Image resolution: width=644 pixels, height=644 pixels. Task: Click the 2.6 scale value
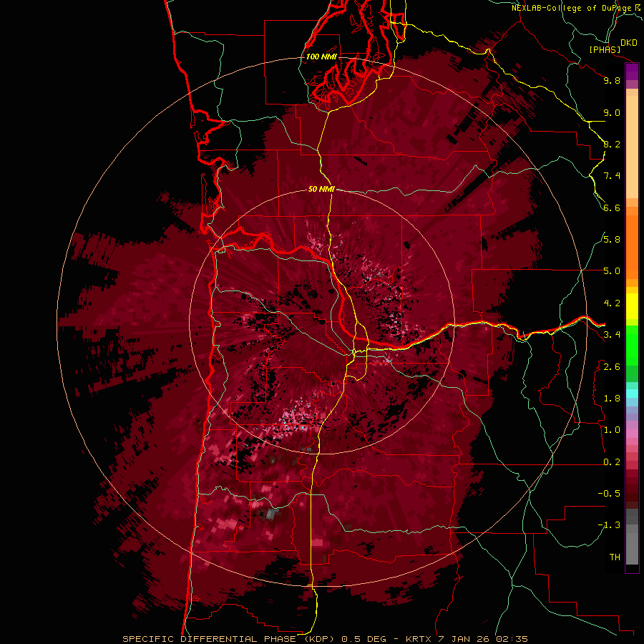coord(612,366)
